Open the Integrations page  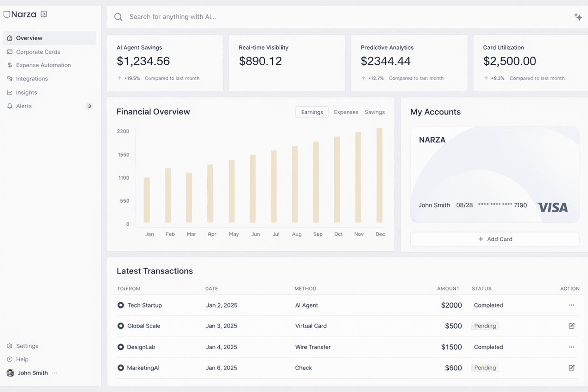click(x=32, y=79)
